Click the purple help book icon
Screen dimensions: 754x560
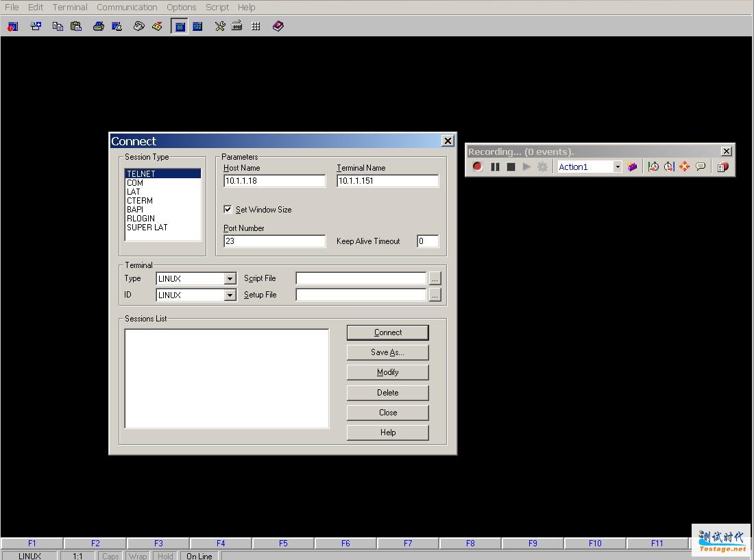click(278, 26)
